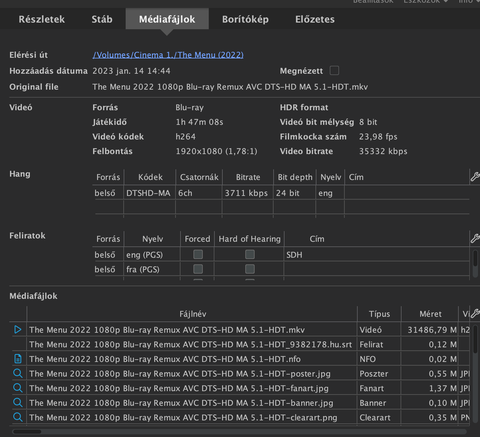Select the HDT-banner.jpg file name

pos(181,403)
